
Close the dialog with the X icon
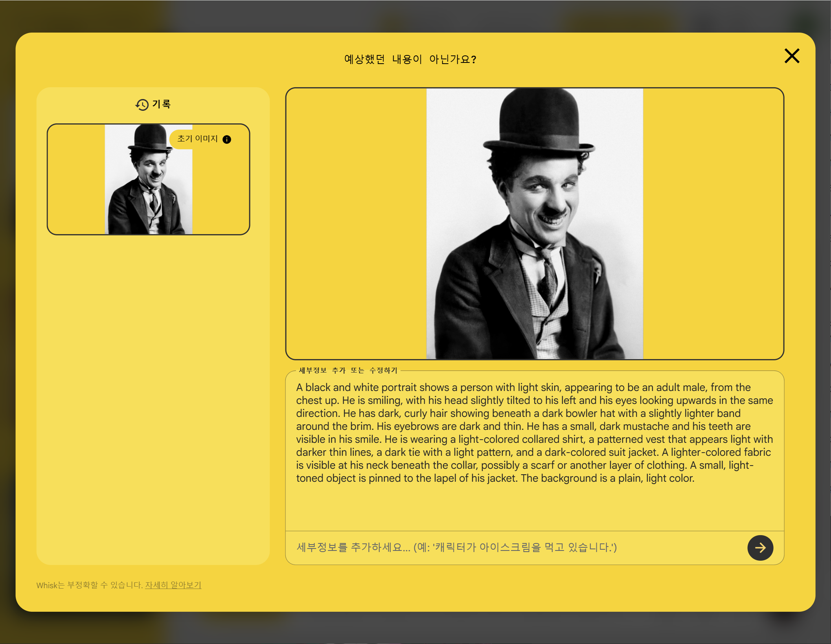click(x=792, y=56)
